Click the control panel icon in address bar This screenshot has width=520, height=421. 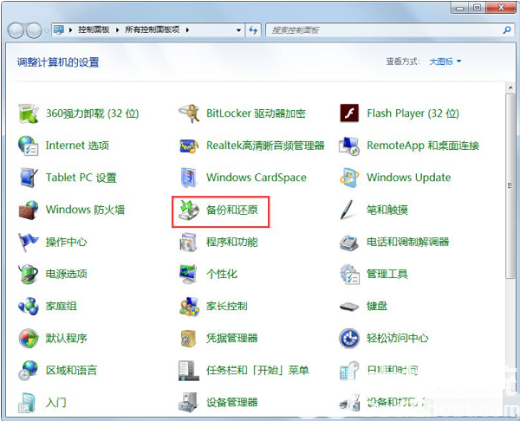point(59,30)
